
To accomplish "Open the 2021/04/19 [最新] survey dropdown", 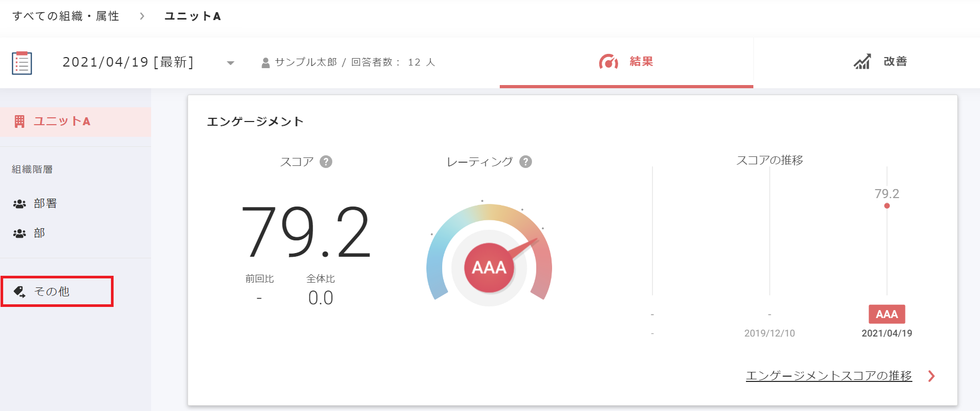I will coord(230,62).
